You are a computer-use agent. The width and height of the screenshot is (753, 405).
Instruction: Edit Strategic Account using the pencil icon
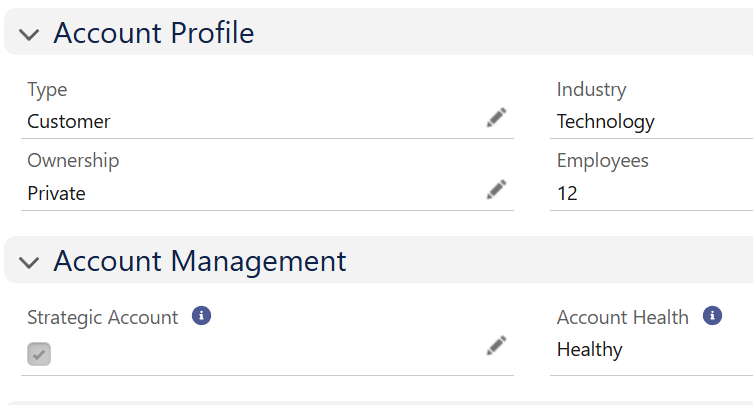497,345
